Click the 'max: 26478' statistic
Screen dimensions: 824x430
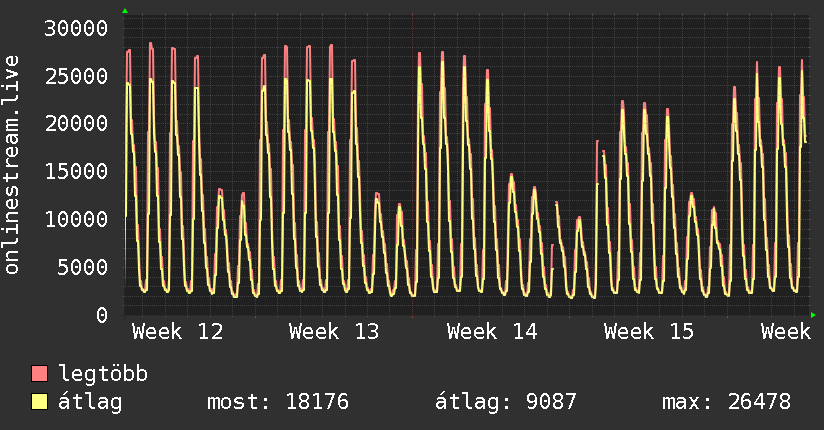point(726,402)
